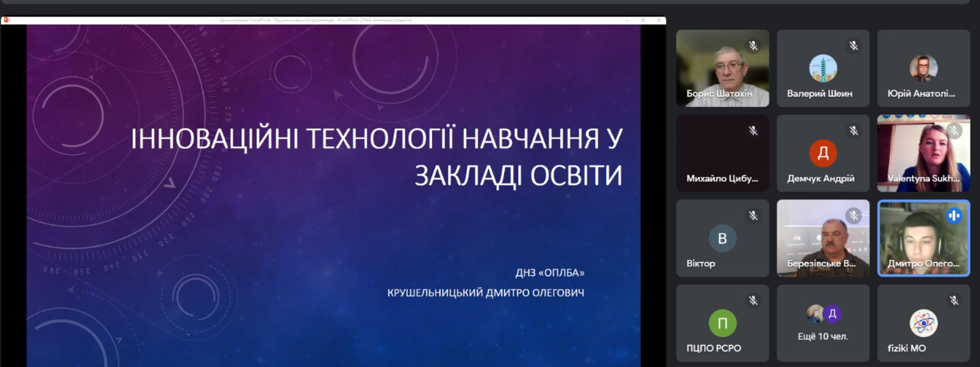Click the muted mic icon on Демчук Андрій's tile
Viewport: 980px width, 367px height.
click(854, 131)
